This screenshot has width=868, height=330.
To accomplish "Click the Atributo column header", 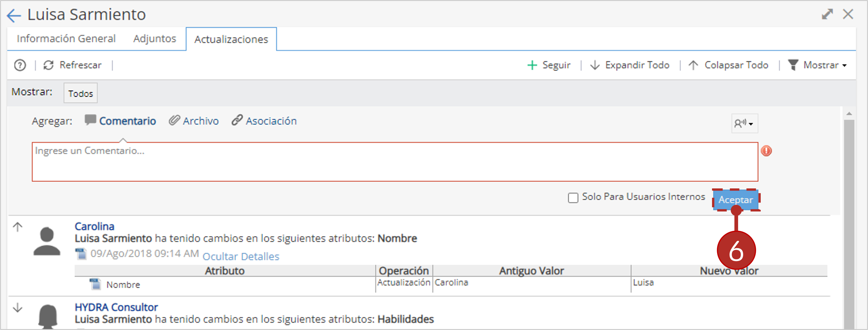I will [x=225, y=271].
